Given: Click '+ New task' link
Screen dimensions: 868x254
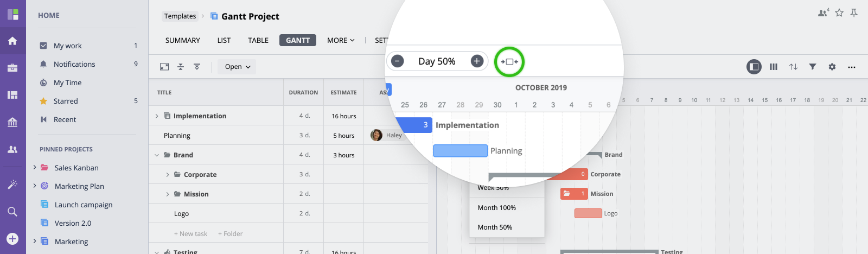Looking at the screenshot, I should pos(190,234).
